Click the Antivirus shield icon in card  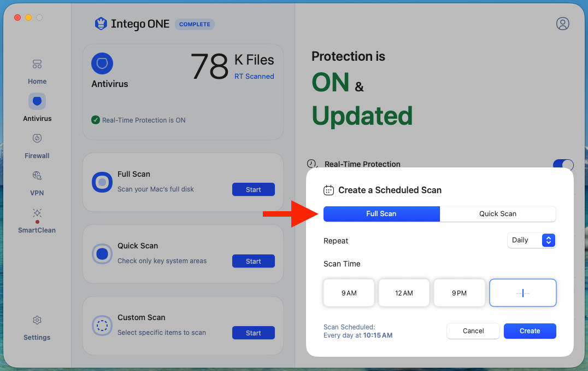point(102,63)
